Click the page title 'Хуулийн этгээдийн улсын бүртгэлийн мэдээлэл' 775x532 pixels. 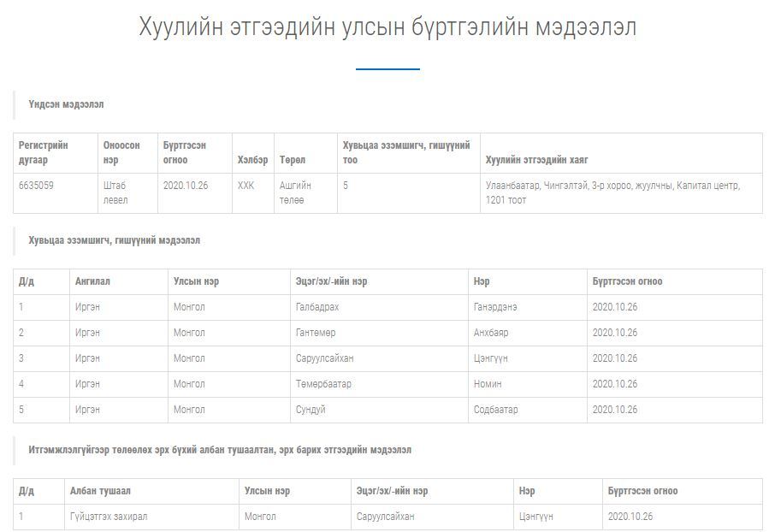[387, 27]
